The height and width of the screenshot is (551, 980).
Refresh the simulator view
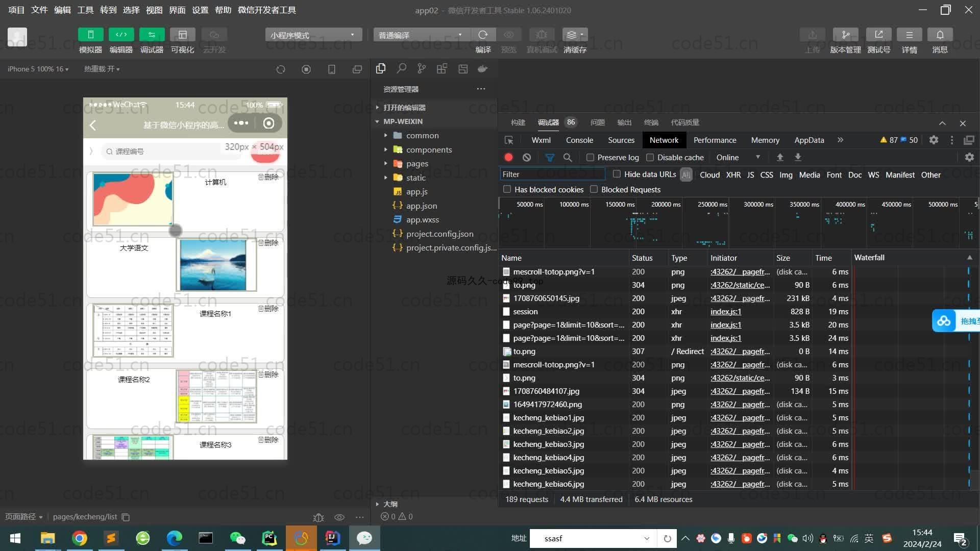(x=281, y=69)
